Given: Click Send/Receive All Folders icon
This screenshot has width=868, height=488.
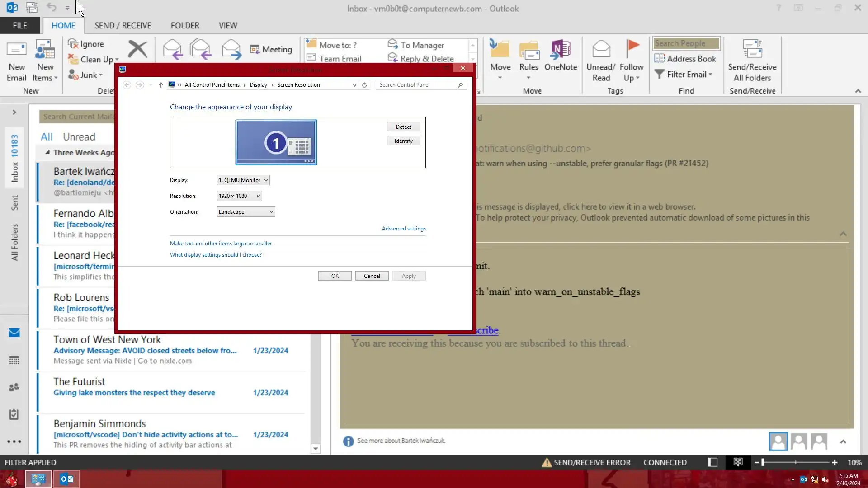Looking at the screenshot, I should pyautogui.click(x=752, y=49).
